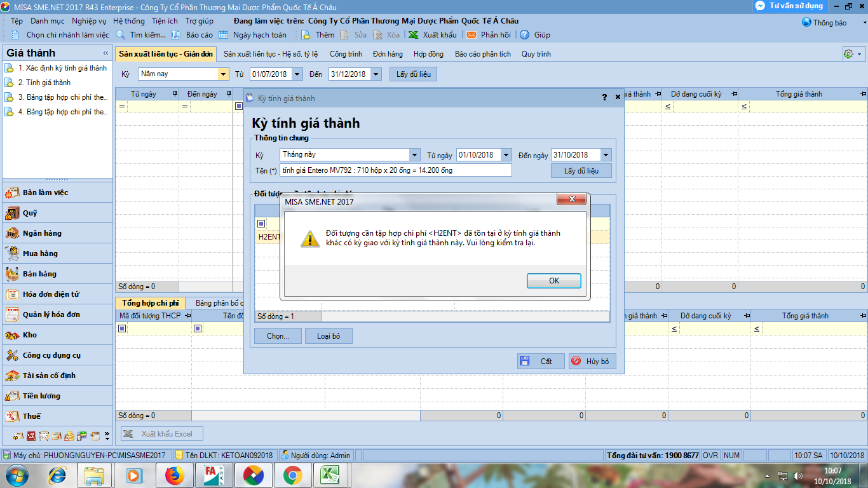
Task: Click the Ngày hạch toán calendar icon
Action: point(224,35)
